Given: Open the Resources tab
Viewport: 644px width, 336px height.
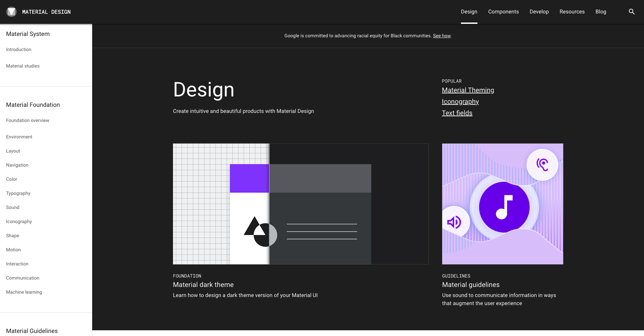Looking at the screenshot, I should (x=572, y=12).
